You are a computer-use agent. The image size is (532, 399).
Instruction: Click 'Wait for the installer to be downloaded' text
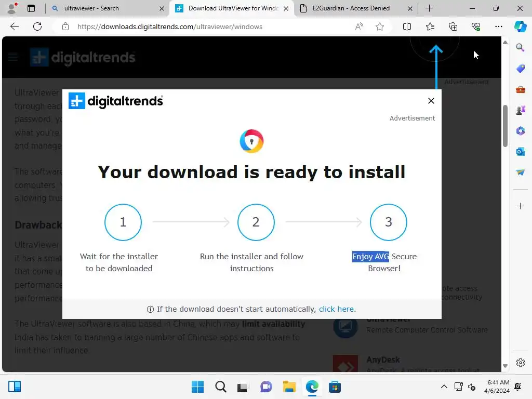coord(119,262)
